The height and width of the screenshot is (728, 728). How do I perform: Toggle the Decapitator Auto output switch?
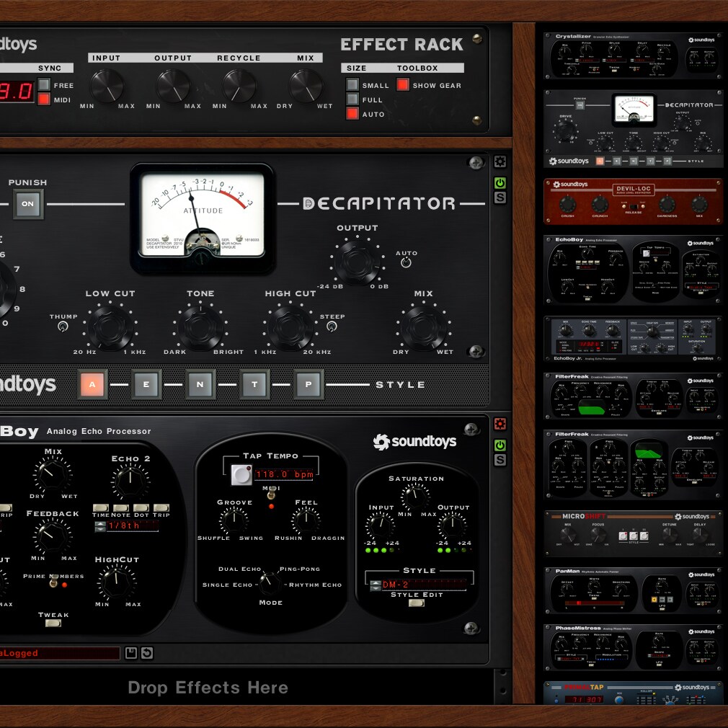[406, 263]
